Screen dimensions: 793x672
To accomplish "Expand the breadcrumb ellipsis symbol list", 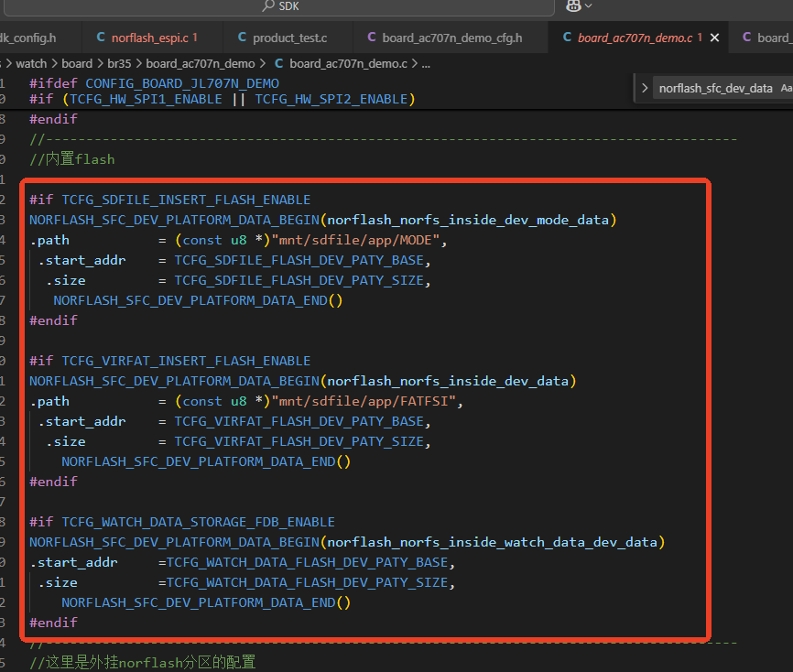I will click(x=426, y=64).
